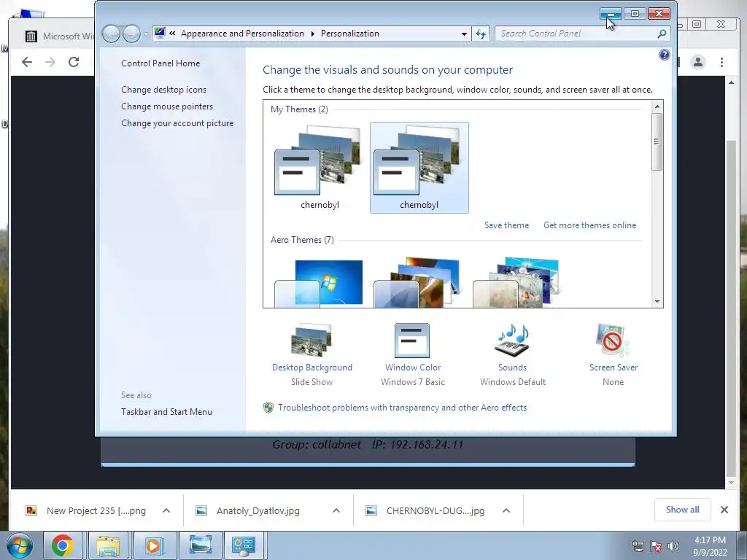Viewport: 747px width, 560px height.
Task: Click the Chrome page scroll down arrow
Action: 731,483
